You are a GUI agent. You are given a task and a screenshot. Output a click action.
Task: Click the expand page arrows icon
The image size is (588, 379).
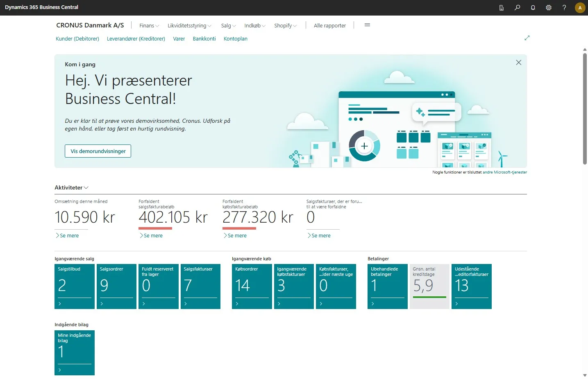(527, 38)
